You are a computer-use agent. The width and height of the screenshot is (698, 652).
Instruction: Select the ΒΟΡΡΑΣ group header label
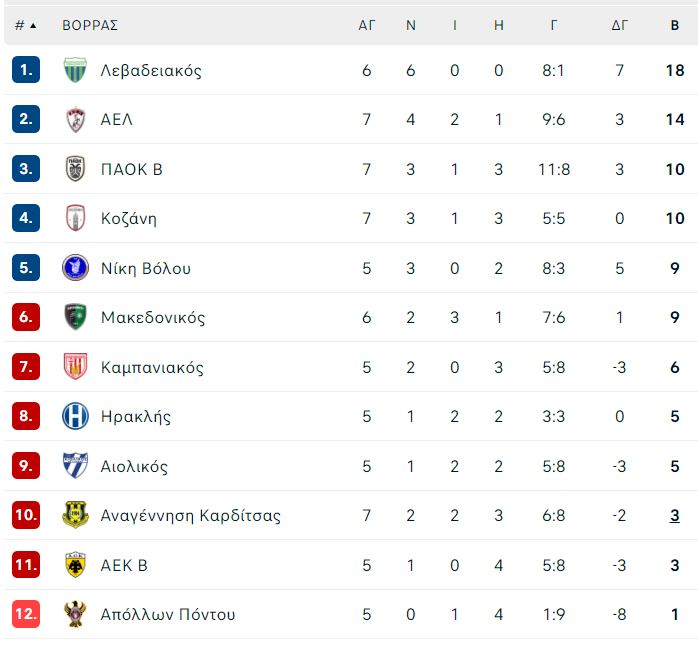pyautogui.click(x=90, y=25)
